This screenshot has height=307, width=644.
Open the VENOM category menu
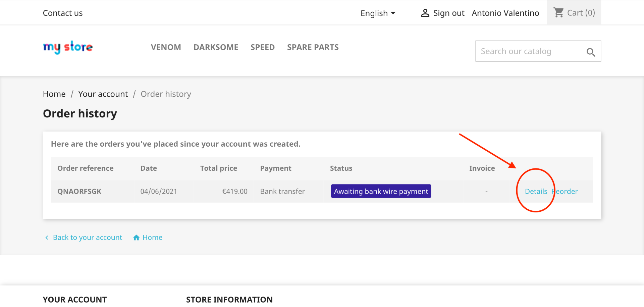[166, 47]
